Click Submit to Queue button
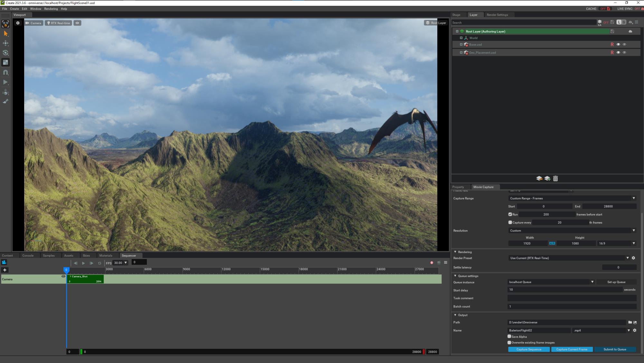 (615, 349)
